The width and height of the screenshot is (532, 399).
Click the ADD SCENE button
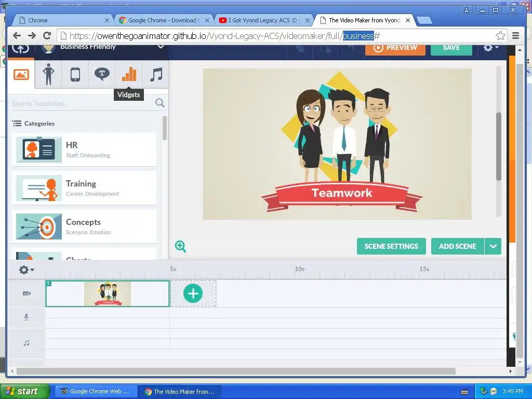pyautogui.click(x=457, y=246)
